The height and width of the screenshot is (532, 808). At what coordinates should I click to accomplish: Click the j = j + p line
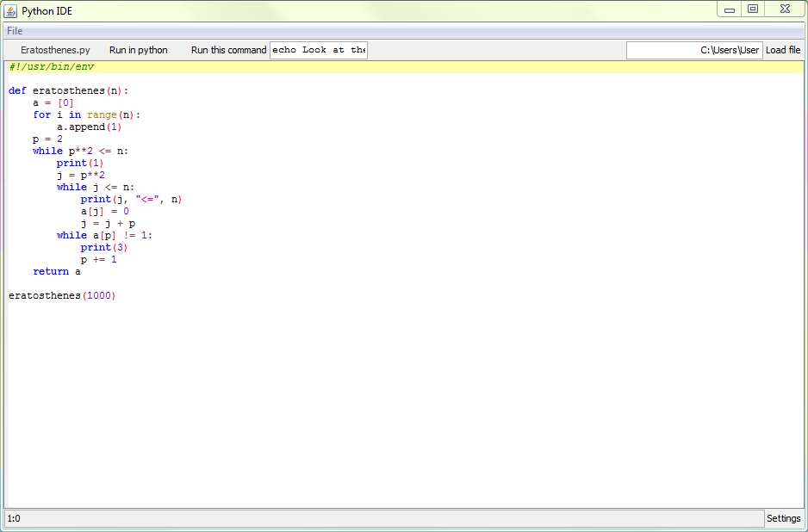(x=108, y=223)
